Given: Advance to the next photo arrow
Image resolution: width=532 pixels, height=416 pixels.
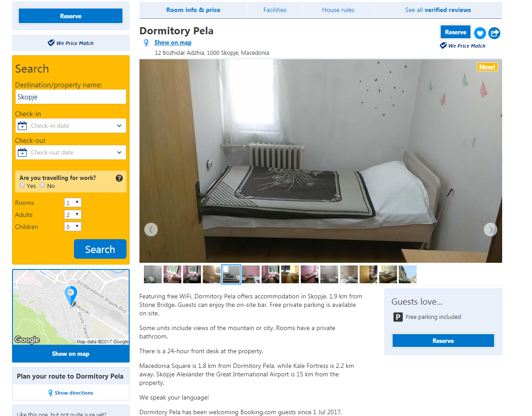Looking at the screenshot, I should point(490,229).
